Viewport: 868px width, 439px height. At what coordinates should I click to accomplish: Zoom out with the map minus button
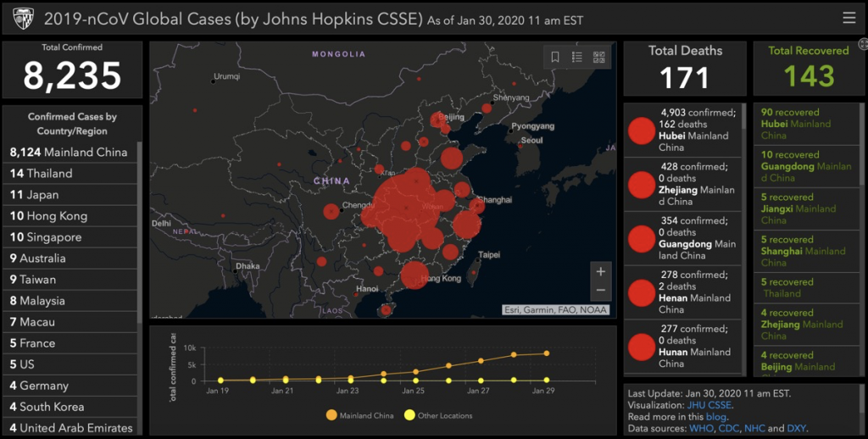pos(600,290)
